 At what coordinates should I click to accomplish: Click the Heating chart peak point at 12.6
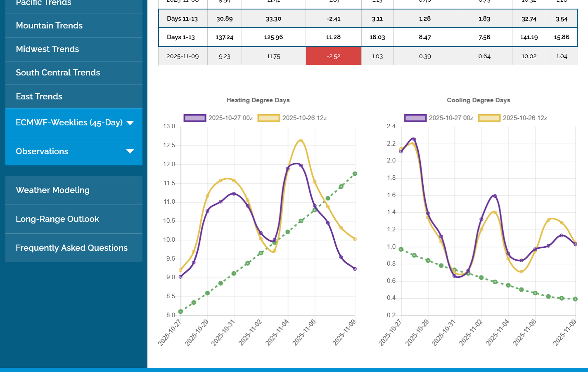(x=301, y=141)
